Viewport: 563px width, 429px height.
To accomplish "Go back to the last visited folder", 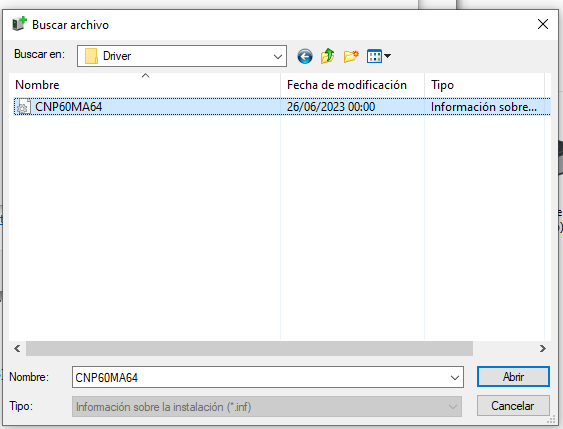I will pyautogui.click(x=305, y=56).
